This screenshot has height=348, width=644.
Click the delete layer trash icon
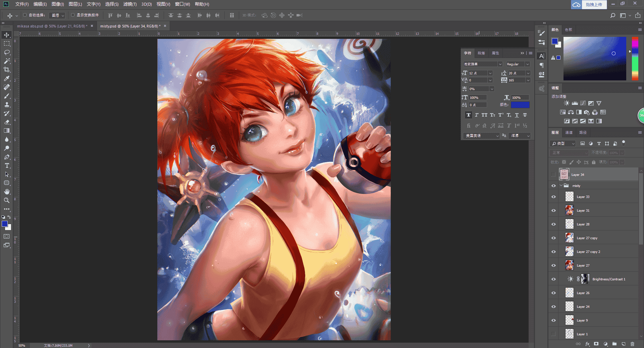[633, 344]
